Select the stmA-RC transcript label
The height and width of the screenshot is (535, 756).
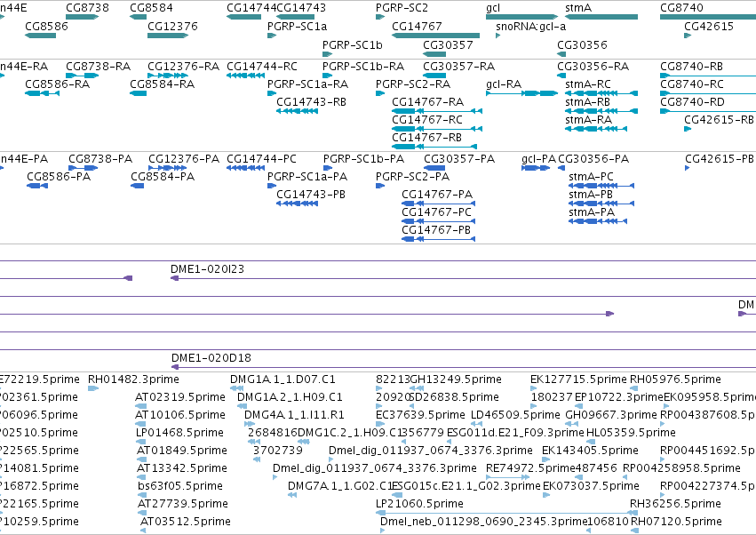[x=588, y=84]
